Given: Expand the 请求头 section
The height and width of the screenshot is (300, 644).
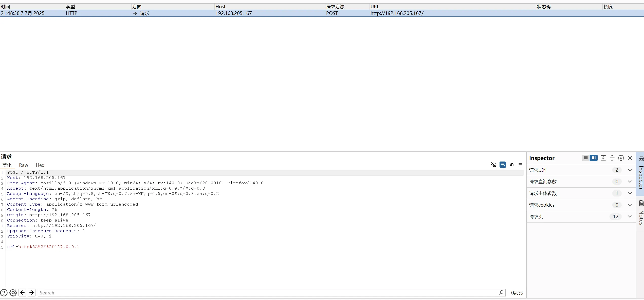Looking at the screenshot, I should tap(630, 217).
